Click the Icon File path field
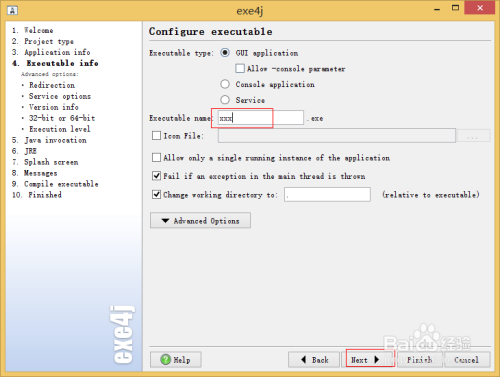This screenshot has height=377, width=500. 337,136
